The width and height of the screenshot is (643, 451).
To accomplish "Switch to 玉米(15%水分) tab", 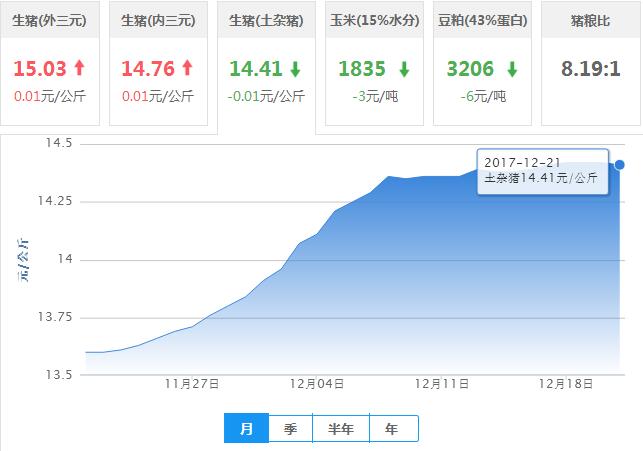I will (374, 63).
